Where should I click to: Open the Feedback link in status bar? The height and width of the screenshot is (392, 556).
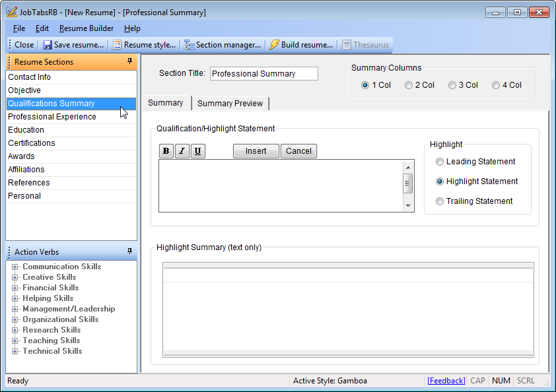[446, 381]
